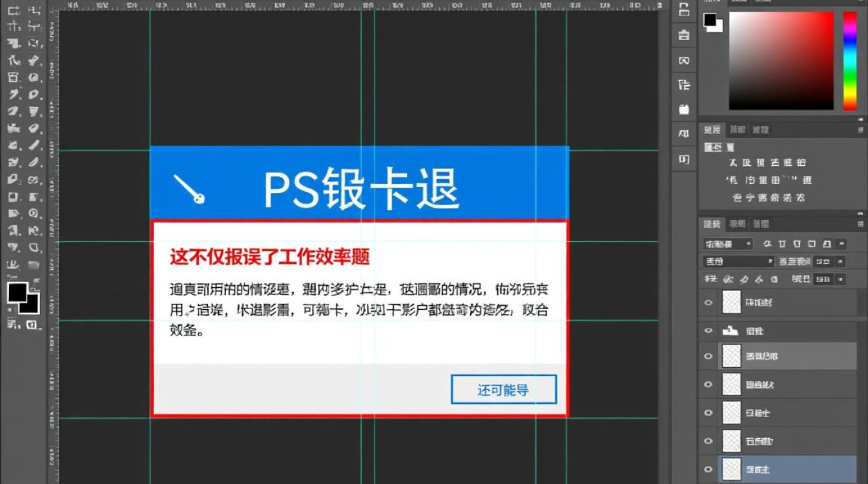Select the topmost left tool in the toolbox
Screen dimensions: 868x484
point(14,11)
